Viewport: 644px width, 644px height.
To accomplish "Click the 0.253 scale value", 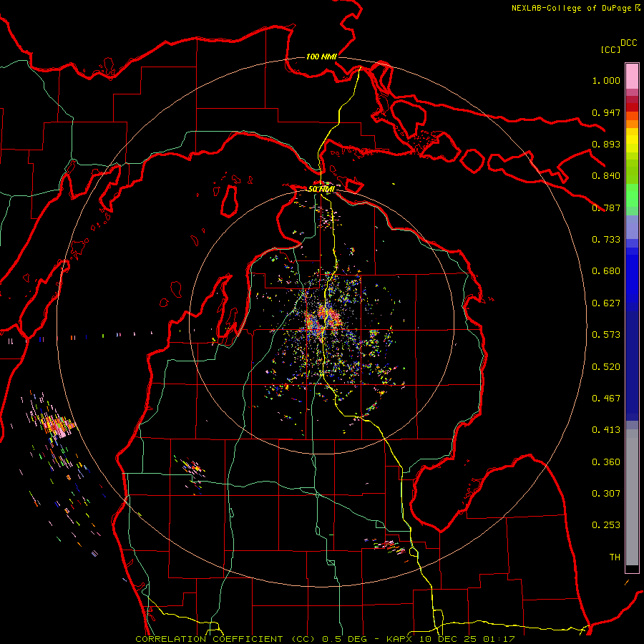I will [606, 525].
